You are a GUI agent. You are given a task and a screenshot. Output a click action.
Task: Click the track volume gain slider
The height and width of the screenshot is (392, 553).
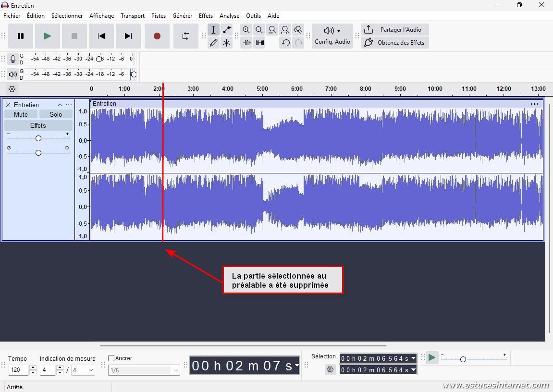[38, 138]
